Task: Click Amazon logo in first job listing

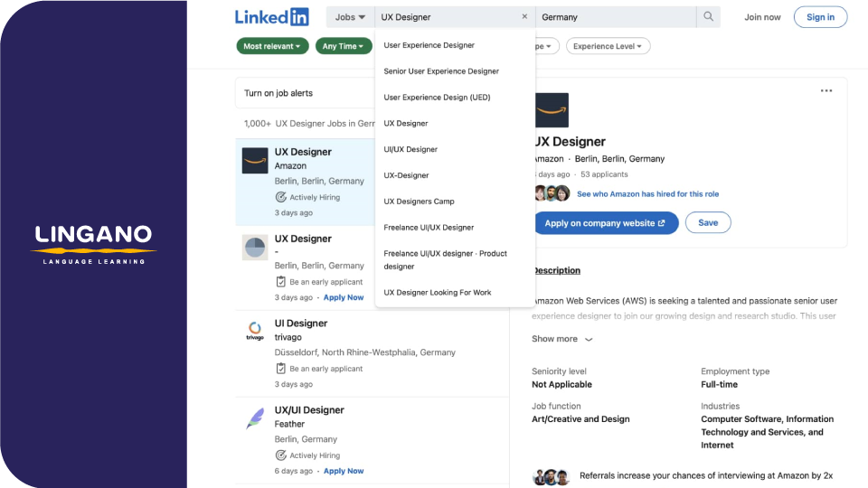Action: click(255, 161)
